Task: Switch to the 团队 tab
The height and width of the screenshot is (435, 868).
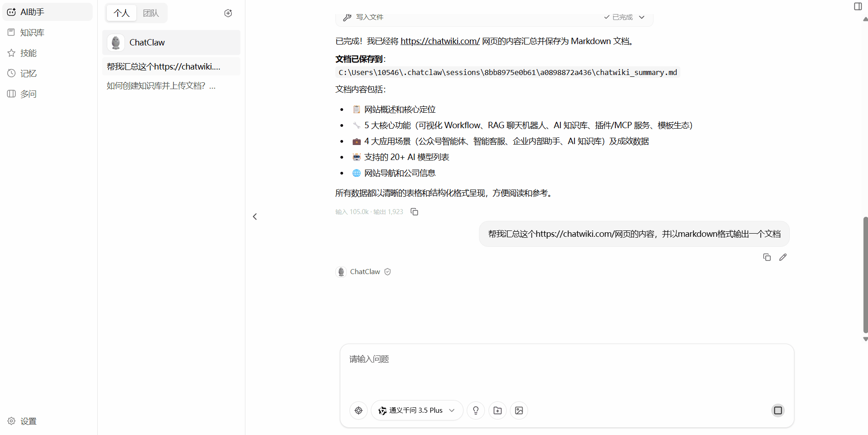Action: pos(151,13)
